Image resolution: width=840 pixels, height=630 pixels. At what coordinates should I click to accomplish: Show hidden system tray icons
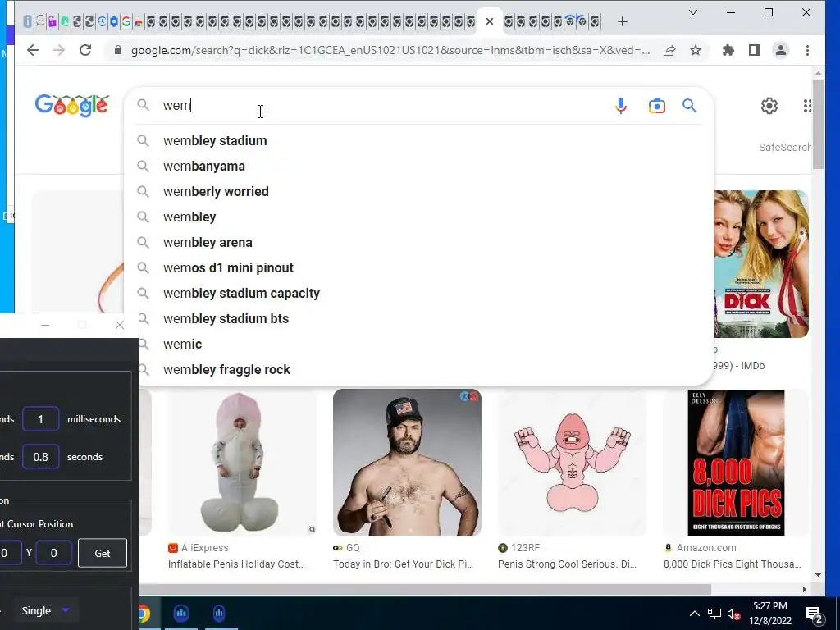click(694, 614)
